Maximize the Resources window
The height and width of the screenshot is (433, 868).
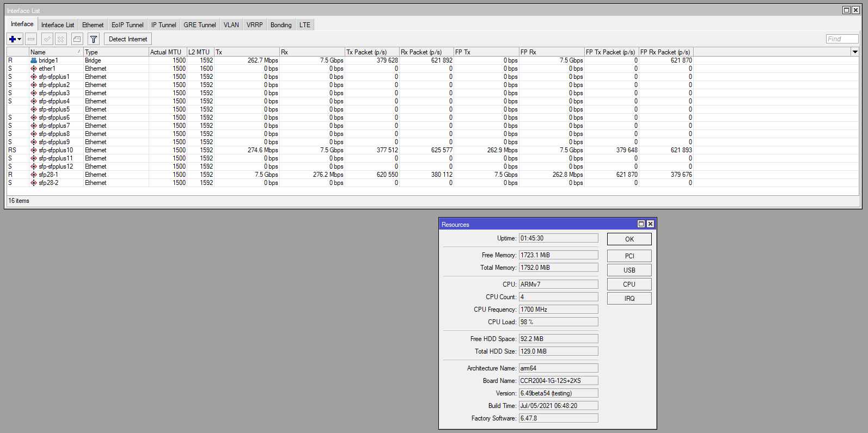click(x=641, y=224)
